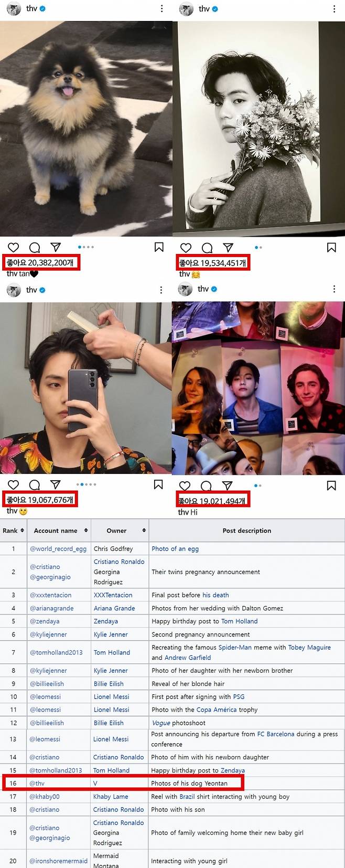Screen dimensions: 345x868
Task: Select the carousel dots on mirror selfie post
Action: 87,484
